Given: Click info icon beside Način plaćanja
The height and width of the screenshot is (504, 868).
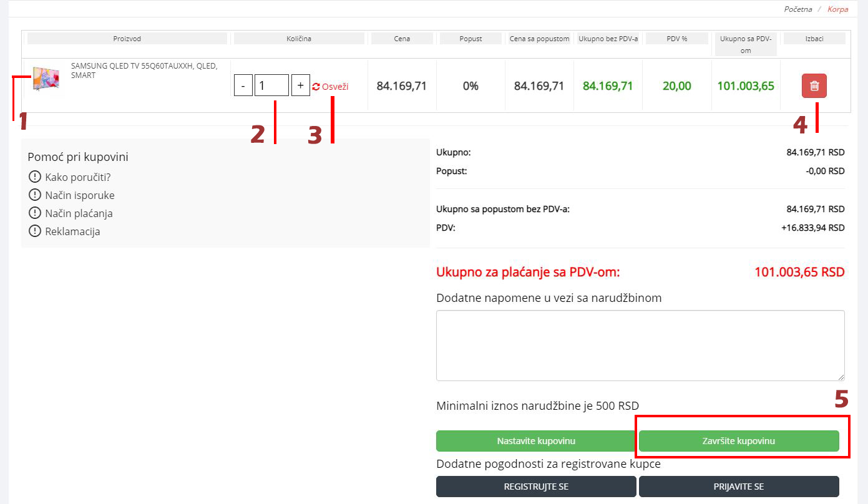Looking at the screenshot, I should tap(35, 213).
